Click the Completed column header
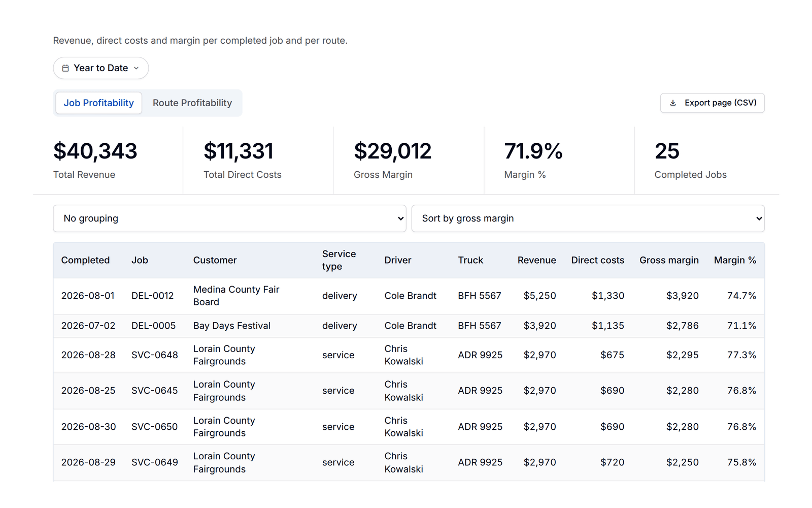The image size is (812, 508). pos(85,260)
